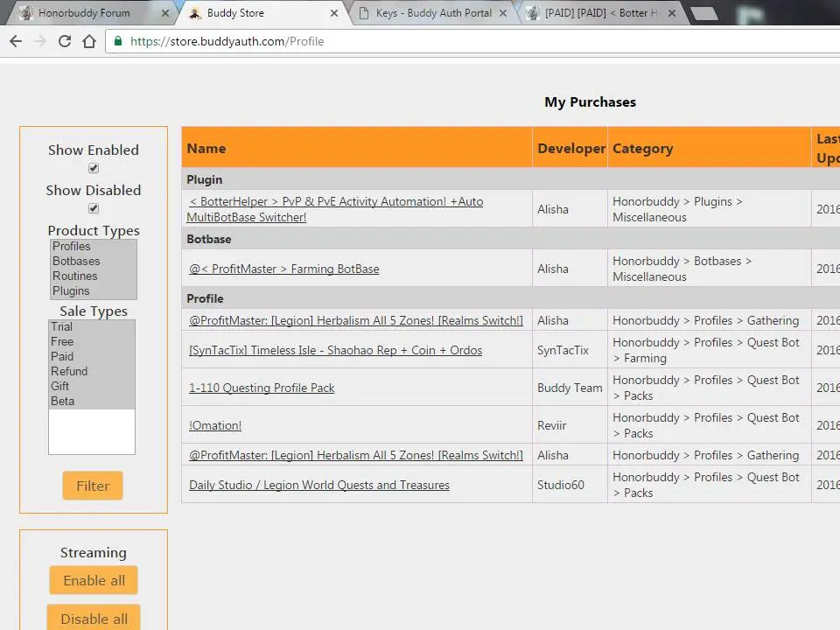Viewport: 840px width, 630px height.
Task: Select Refund in Sale Types list
Action: [92, 371]
